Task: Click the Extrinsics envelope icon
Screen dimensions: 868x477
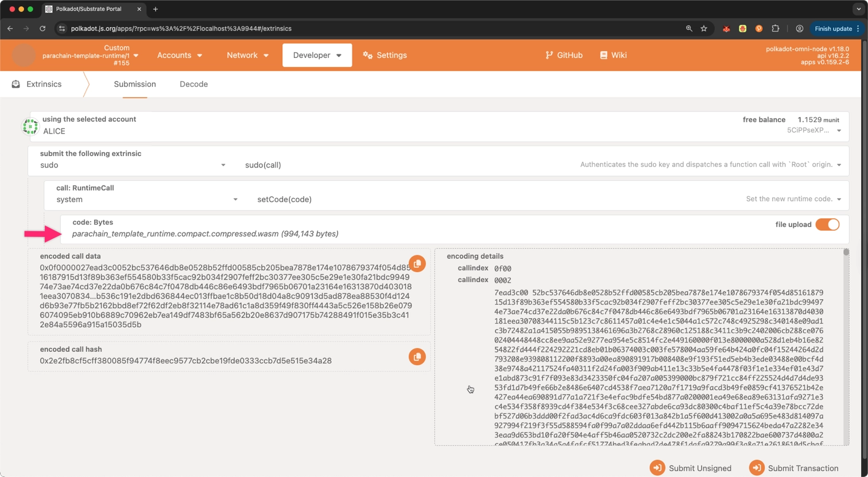Action: 16,84
